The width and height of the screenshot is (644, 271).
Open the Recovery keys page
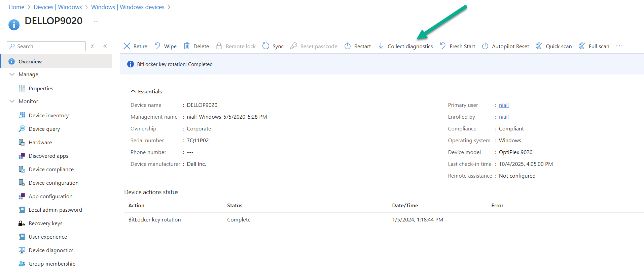coord(45,223)
